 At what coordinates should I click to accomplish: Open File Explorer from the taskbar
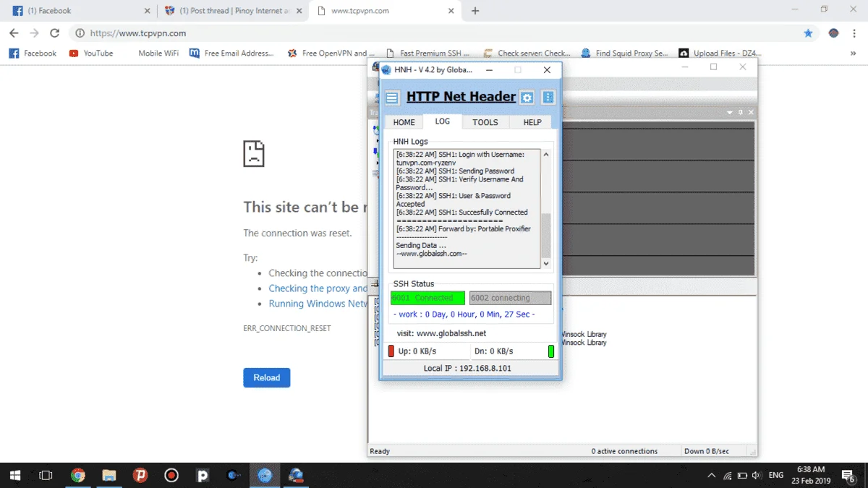(109, 476)
